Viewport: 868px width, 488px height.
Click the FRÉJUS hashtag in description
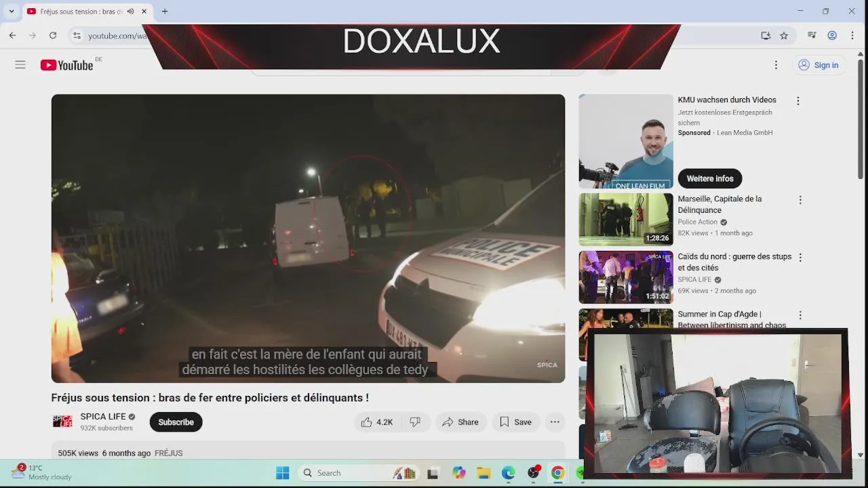(x=168, y=453)
